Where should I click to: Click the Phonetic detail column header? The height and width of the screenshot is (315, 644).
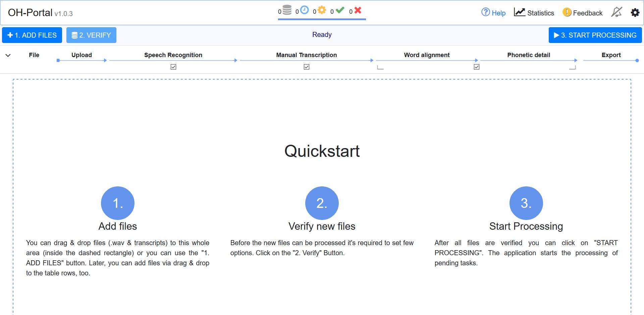click(529, 55)
